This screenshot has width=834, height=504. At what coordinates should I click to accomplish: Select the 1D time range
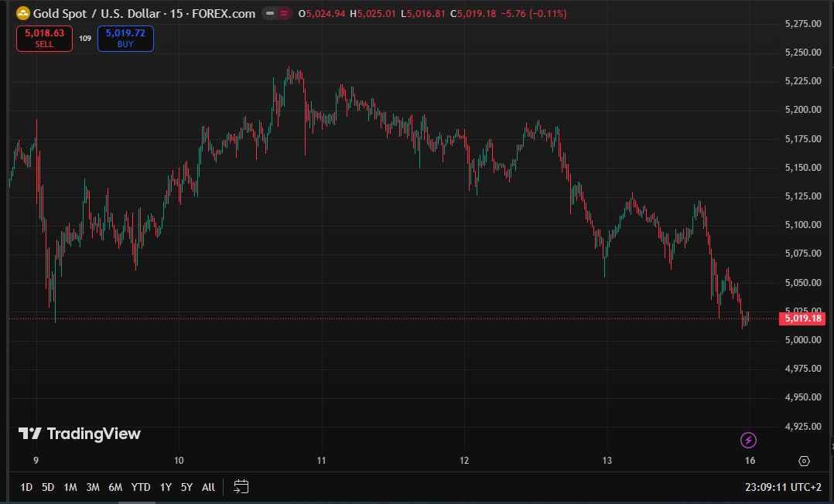pos(26,487)
